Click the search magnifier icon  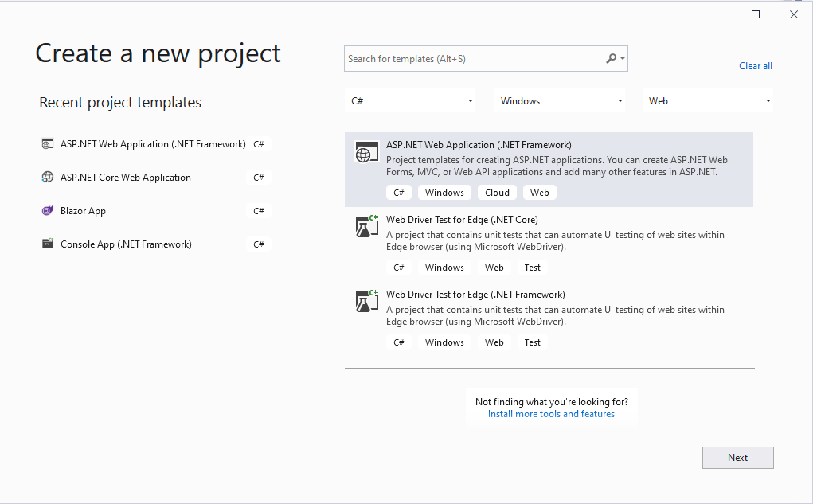[x=611, y=58]
